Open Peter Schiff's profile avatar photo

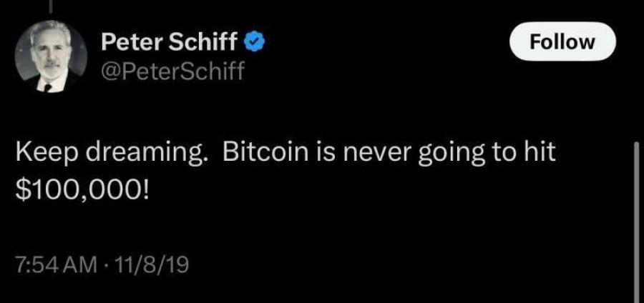[51, 56]
